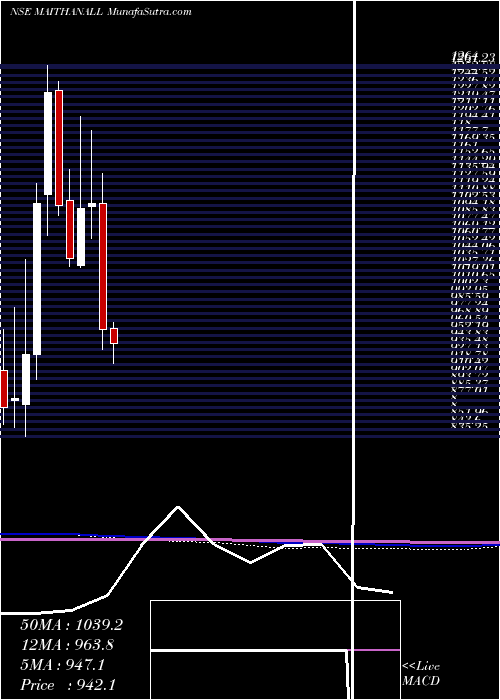Click the 'NSE MAITHANALL MunafaSutra.com' chart title

click(x=100, y=12)
